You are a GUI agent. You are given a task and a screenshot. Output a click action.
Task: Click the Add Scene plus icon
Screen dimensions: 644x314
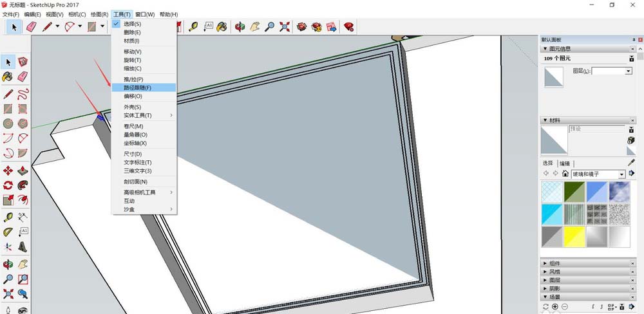click(x=555, y=307)
